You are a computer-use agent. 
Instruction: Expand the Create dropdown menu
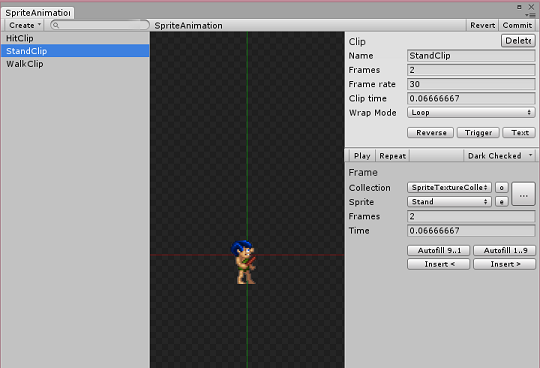24,25
